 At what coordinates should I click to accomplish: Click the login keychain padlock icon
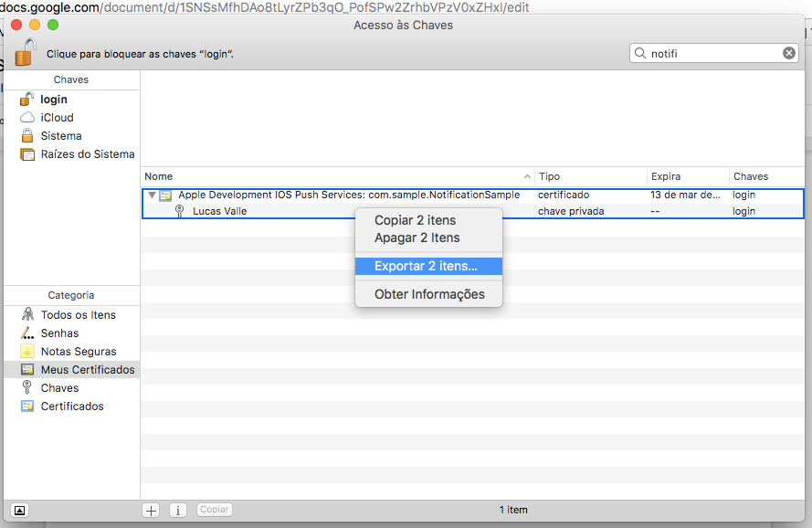(26, 99)
